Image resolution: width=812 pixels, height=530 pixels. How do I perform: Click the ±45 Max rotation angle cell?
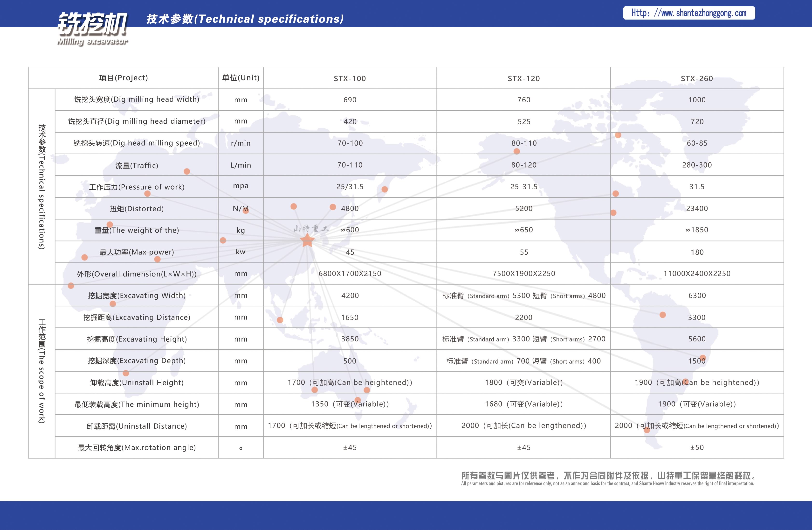(349, 447)
